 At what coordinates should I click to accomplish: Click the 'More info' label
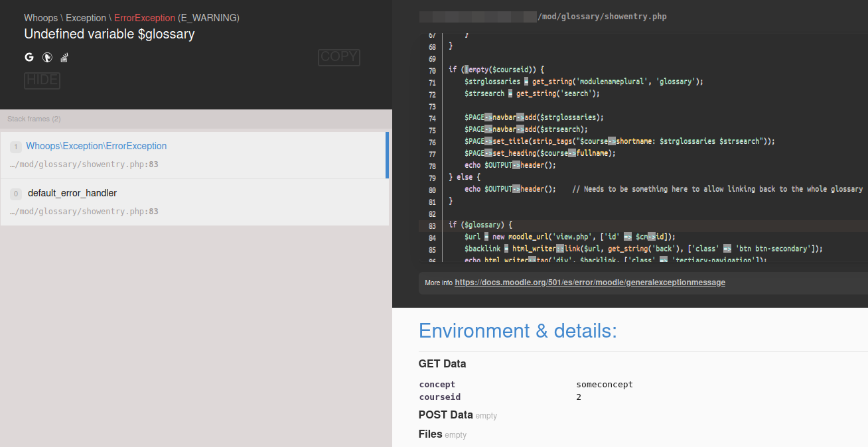tap(439, 283)
